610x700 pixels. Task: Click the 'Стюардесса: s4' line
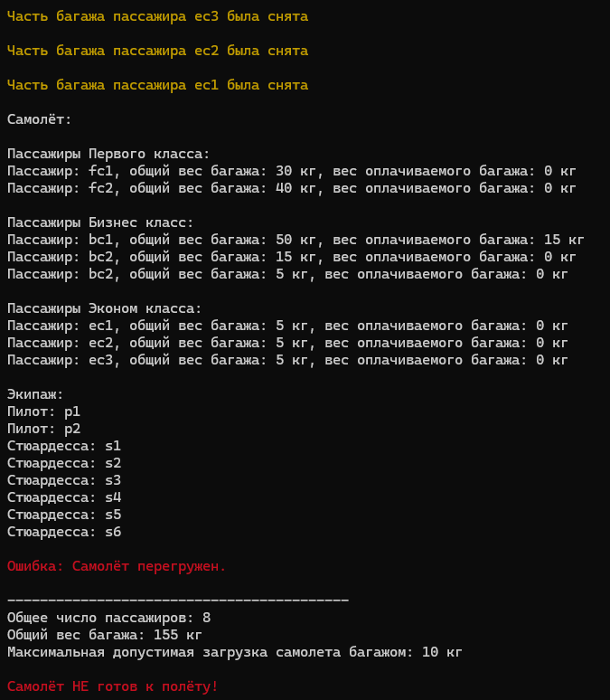[x=64, y=497]
